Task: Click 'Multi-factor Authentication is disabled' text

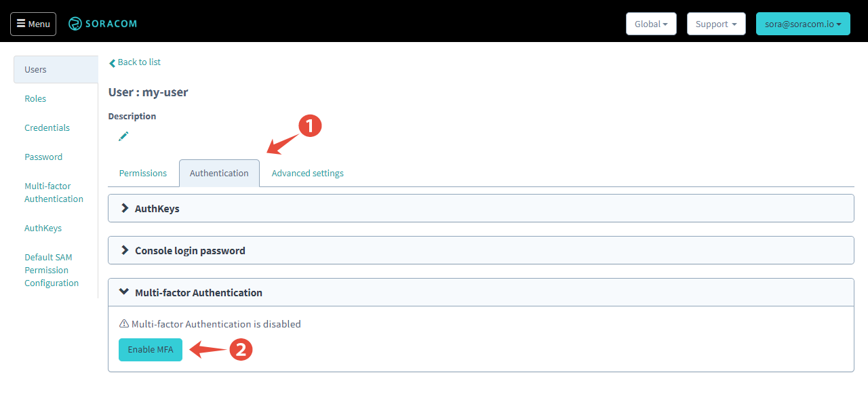Action: [216, 324]
